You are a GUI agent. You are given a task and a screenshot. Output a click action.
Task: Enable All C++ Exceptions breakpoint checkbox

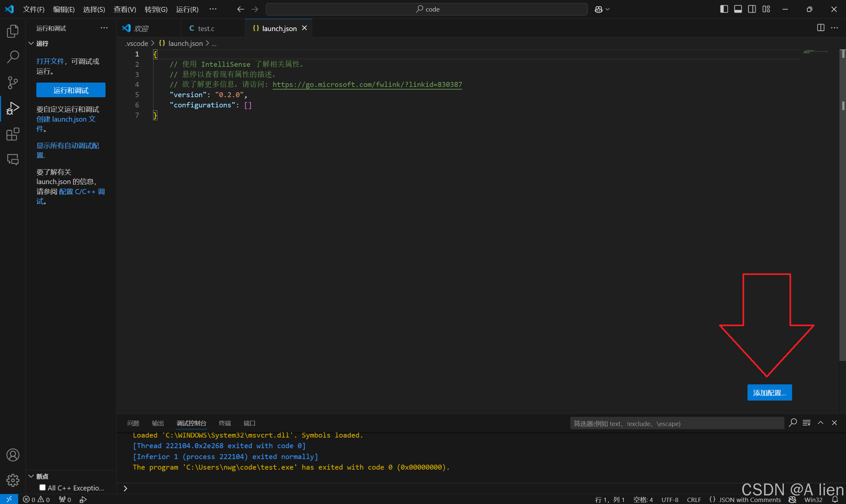[x=42, y=487]
